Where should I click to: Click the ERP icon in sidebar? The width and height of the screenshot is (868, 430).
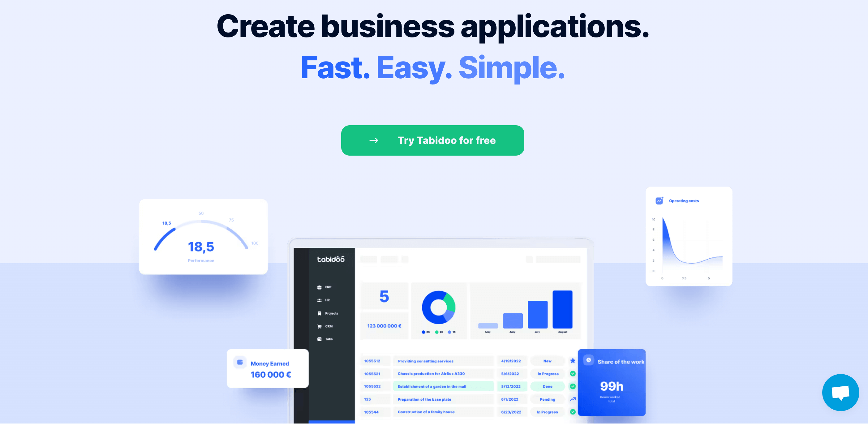(x=320, y=287)
